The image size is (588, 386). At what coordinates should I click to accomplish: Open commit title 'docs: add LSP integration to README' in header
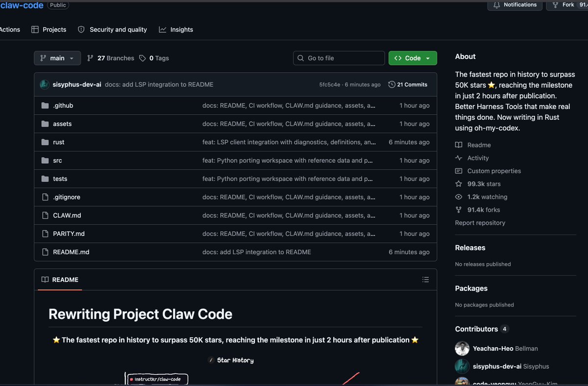click(159, 84)
